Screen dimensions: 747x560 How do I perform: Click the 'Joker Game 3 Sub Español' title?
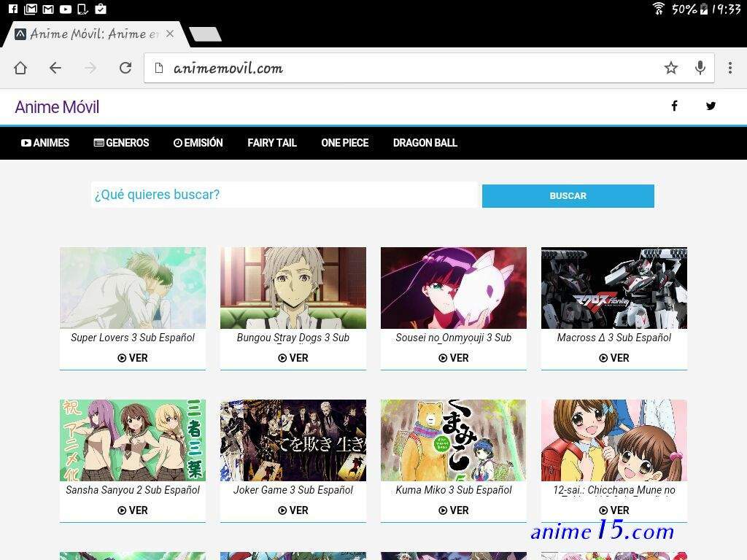click(x=293, y=490)
